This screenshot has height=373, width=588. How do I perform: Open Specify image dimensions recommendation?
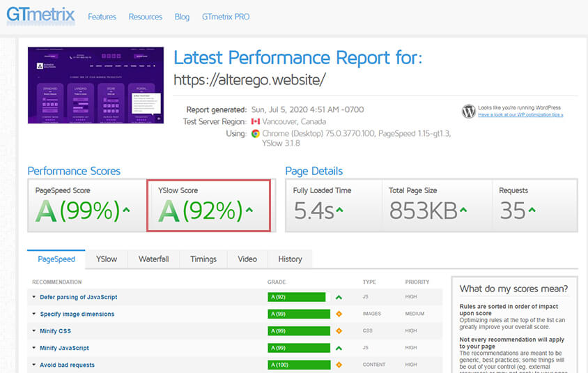[77, 314]
